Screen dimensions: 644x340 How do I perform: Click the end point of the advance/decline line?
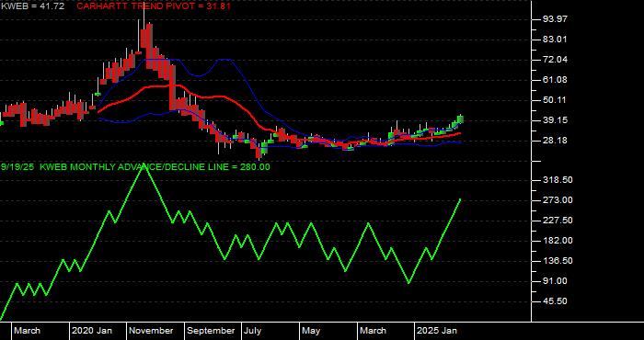coord(460,199)
